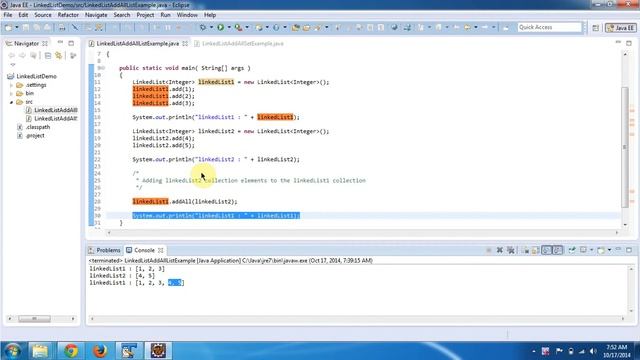Click the Debug bug icon
The width and height of the screenshot is (640, 360).
click(x=203, y=27)
